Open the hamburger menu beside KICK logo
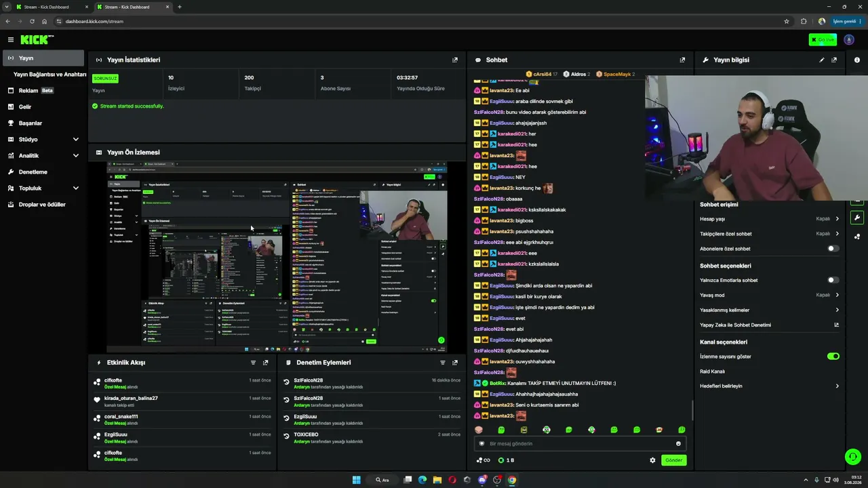This screenshot has width=868, height=488. tap(11, 40)
